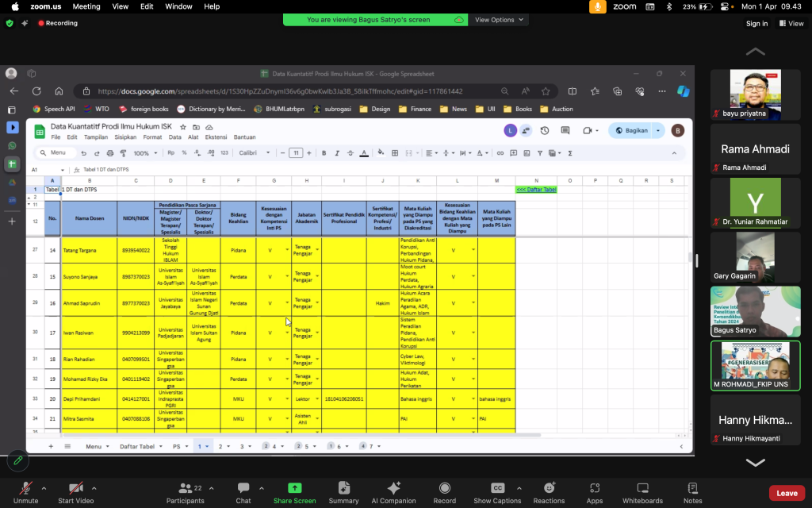Open the BHUMI.atrbpn bookmark

279,109
